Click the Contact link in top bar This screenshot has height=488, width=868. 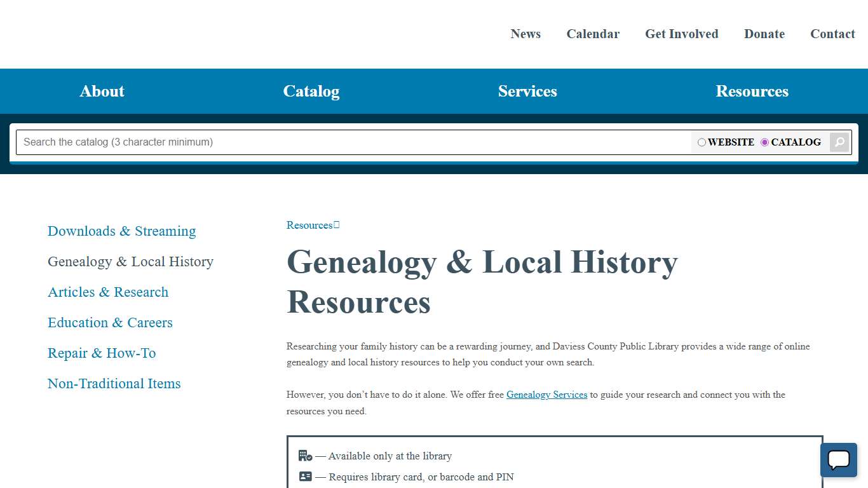click(832, 34)
